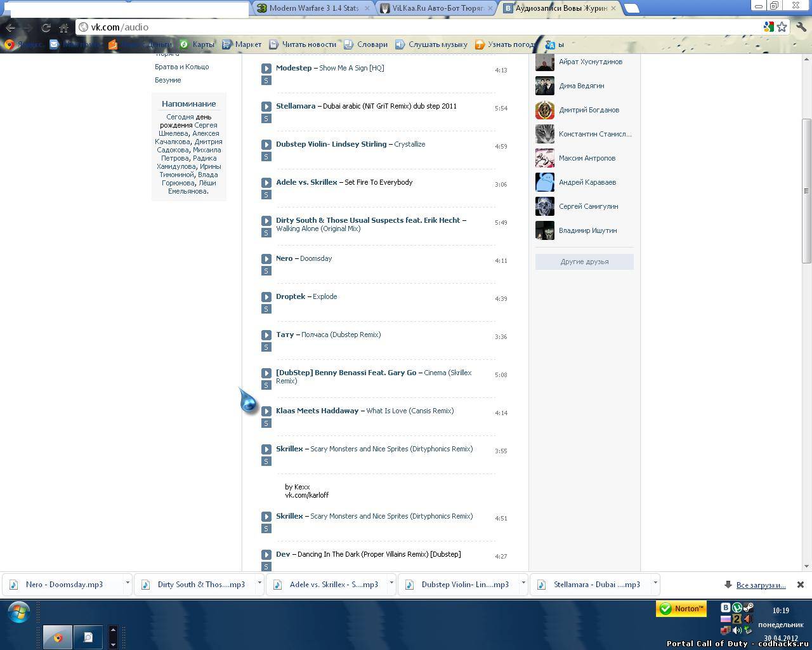Image resolution: width=812 pixels, height=650 pixels.
Task: Play the Modestep – Show Me A Sign track
Action: [266, 69]
